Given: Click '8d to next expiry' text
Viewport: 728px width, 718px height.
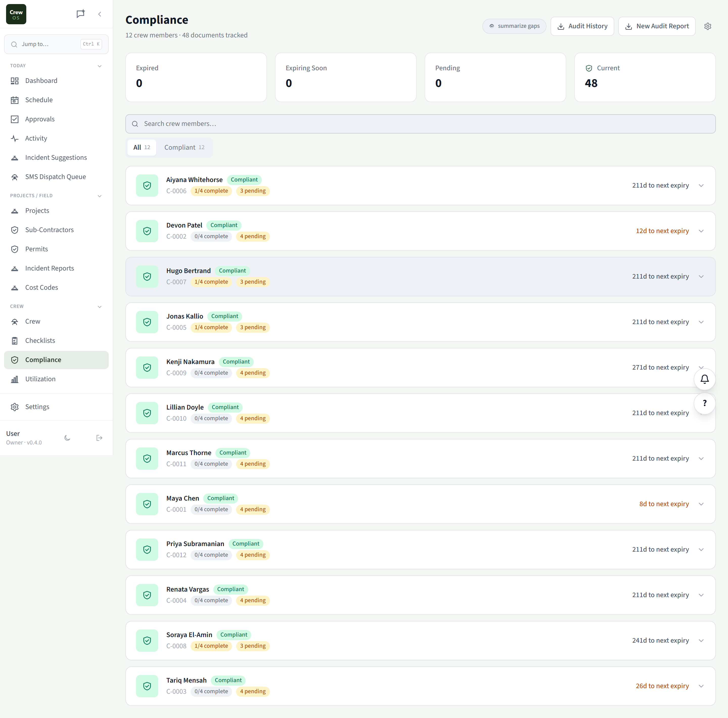Looking at the screenshot, I should [664, 504].
